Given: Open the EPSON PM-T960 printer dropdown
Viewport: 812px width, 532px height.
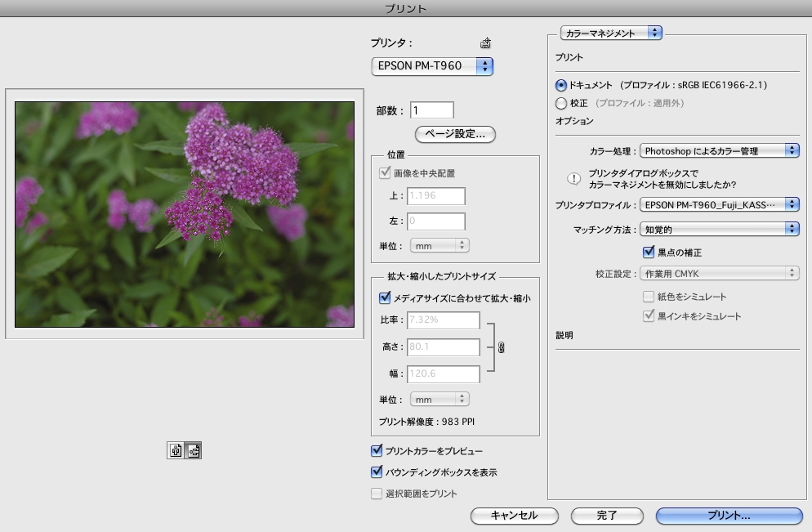Looking at the screenshot, I should pos(432,66).
